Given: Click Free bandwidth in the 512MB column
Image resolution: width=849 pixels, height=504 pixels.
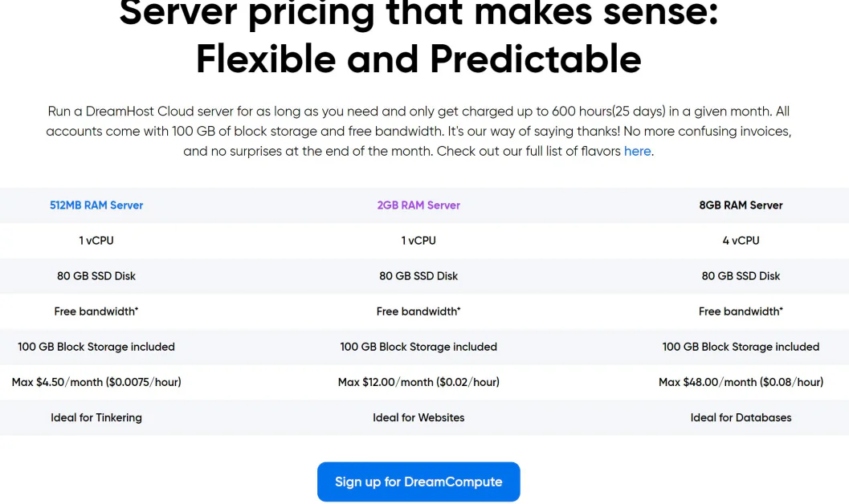Looking at the screenshot, I should point(96,311).
